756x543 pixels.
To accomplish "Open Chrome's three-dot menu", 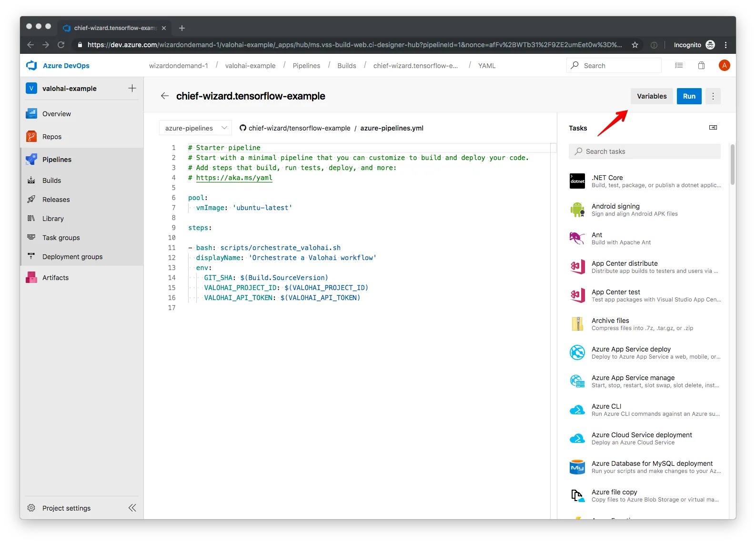I will [x=726, y=45].
